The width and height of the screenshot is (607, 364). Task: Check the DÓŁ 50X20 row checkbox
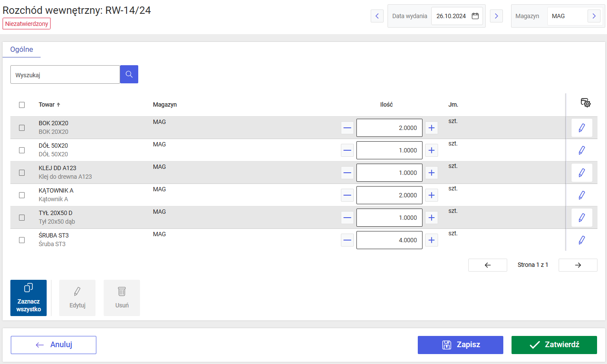click(x=22, y=150)
